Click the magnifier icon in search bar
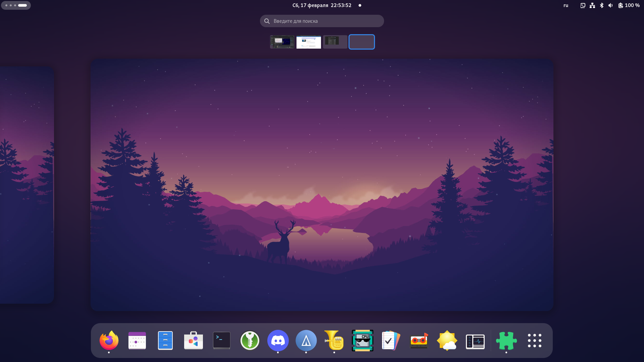Screen dimensions: 644x362 267,21
